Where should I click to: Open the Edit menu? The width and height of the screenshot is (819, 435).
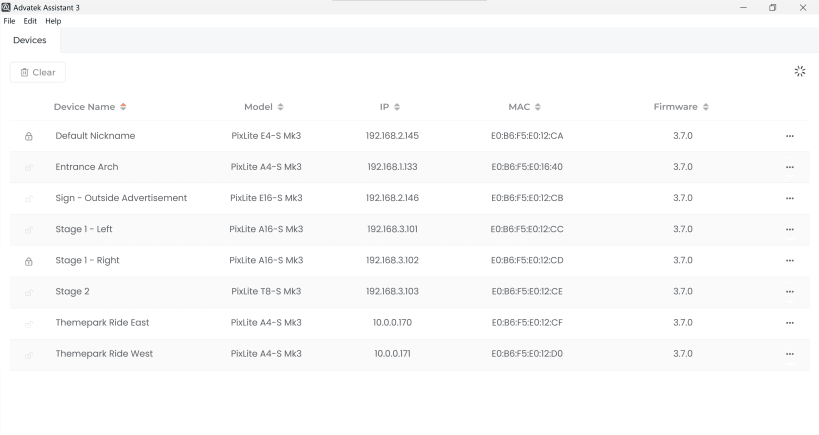(30, 21)
